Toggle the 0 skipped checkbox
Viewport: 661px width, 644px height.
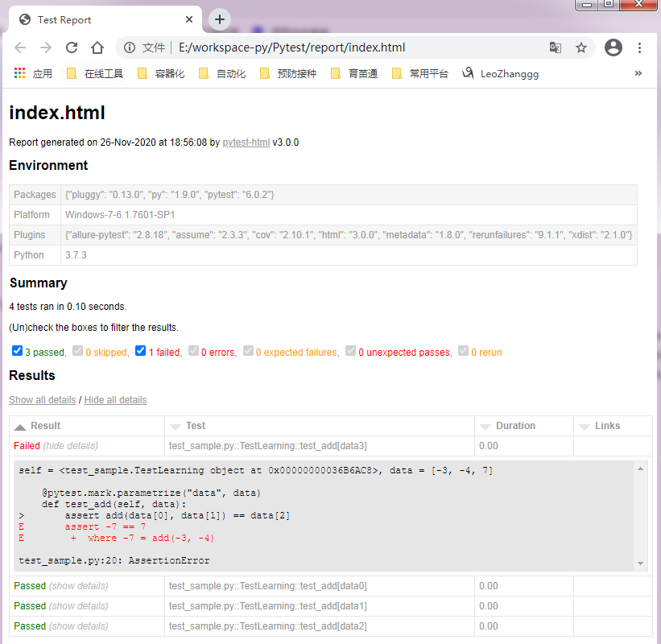(x=77, y=351)
